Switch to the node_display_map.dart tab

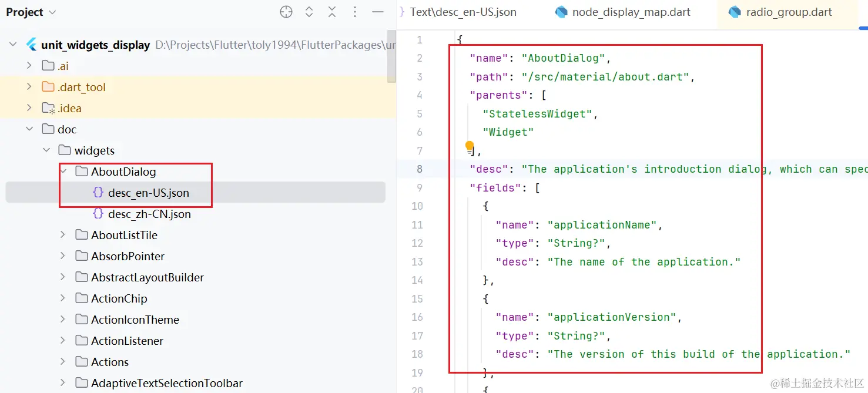pyautogui.click(x=624, y=12)
